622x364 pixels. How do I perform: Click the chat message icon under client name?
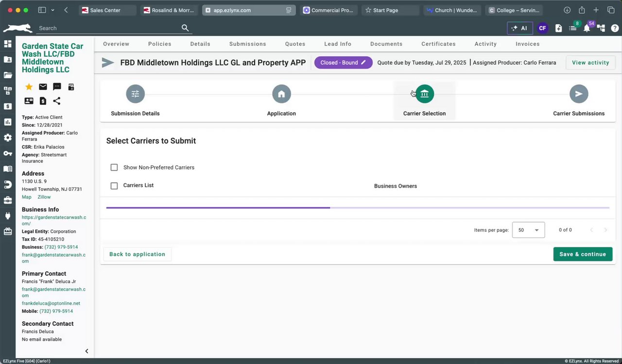pos(57,87)
